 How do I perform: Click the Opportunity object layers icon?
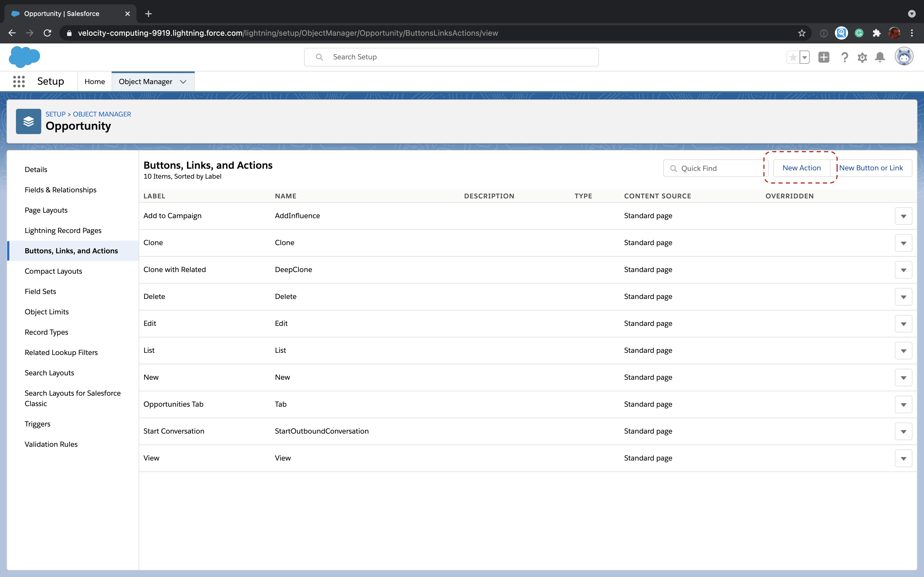28,121
